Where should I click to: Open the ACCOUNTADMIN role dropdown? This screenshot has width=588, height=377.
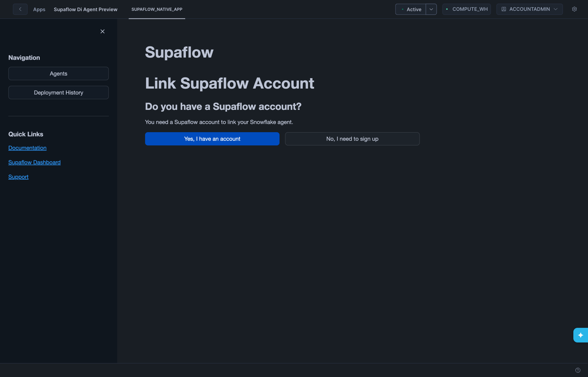(529, 9)
